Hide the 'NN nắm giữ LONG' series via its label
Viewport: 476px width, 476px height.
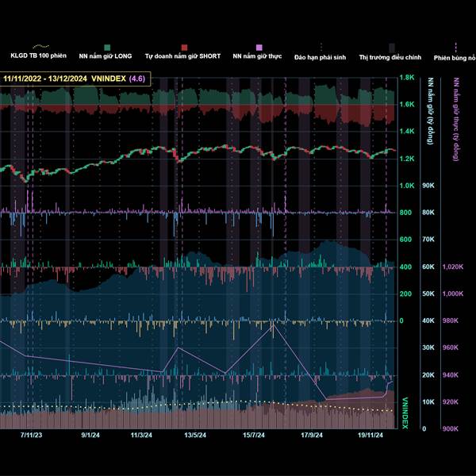(106, 57)
